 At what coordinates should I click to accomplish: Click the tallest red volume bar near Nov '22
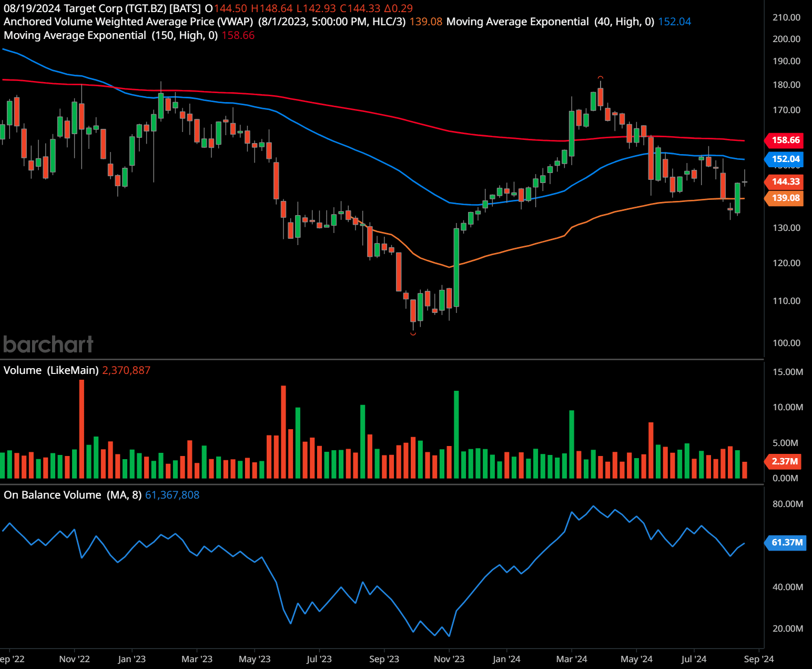click(x=82, y=429)
